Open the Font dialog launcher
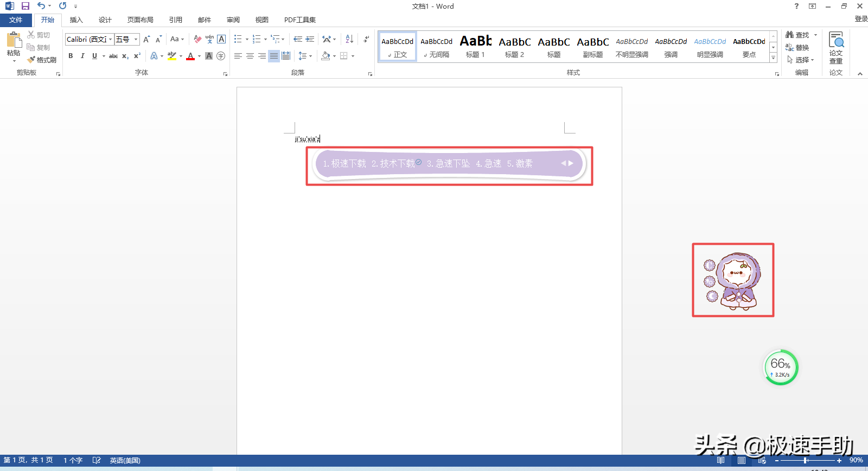Viewport: 868px width, 471px height. point(225,74)
